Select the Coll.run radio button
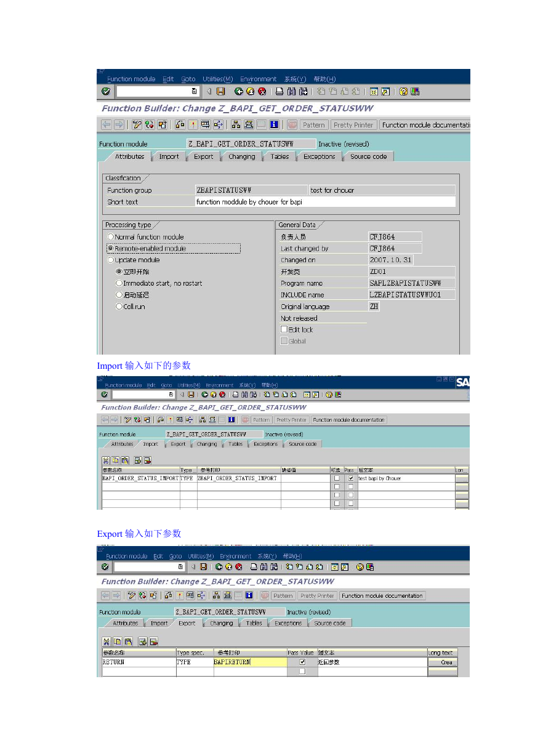The width and height of the screenshot is (535, 756). click(x=119, y=307)
